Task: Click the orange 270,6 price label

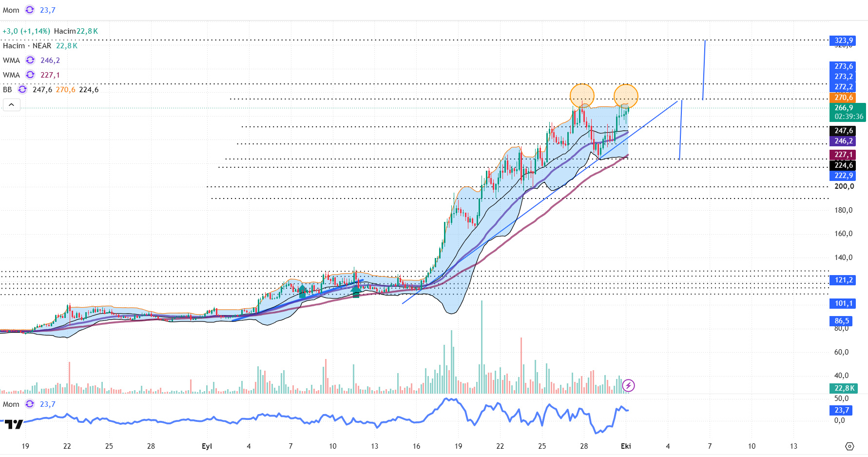Action: tap(843, 98)
